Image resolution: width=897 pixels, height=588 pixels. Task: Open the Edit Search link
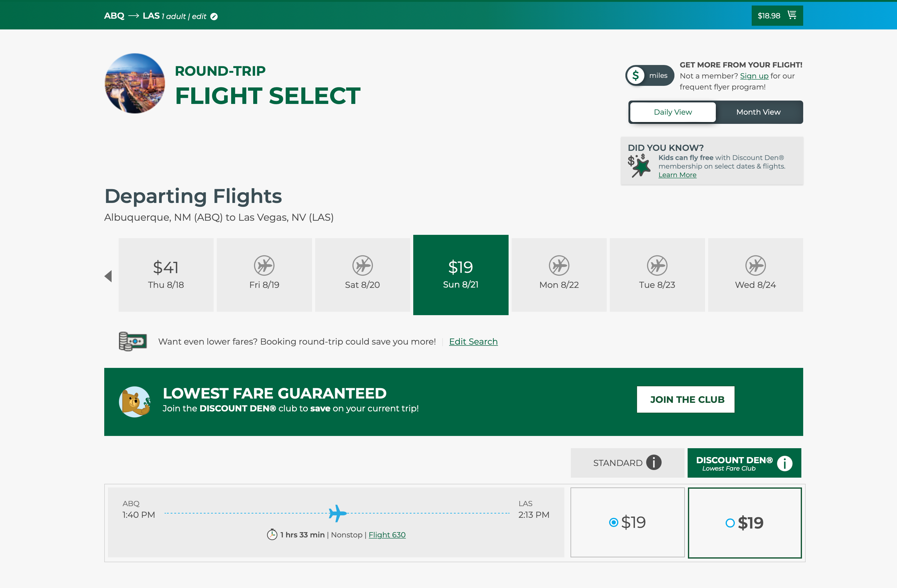point(473,342)
